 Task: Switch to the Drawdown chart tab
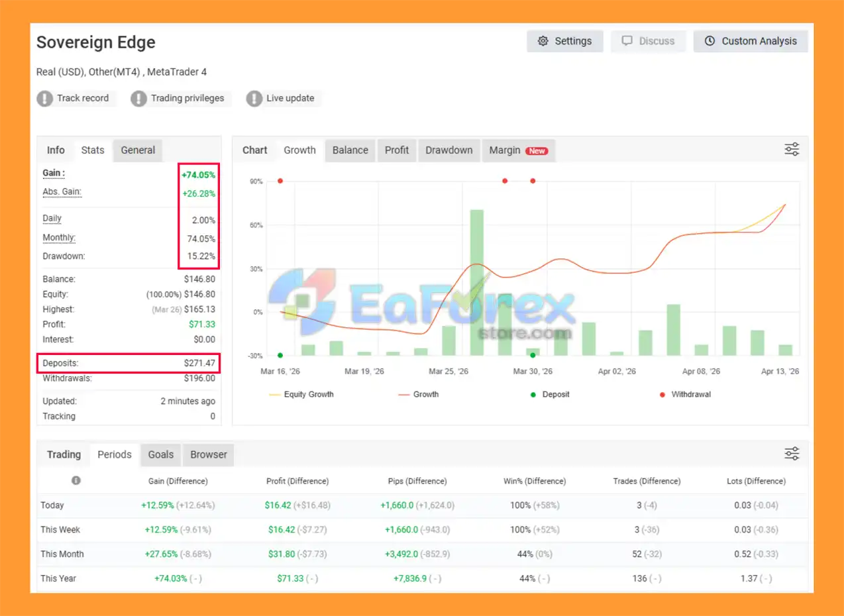click(x=448, y=150)
